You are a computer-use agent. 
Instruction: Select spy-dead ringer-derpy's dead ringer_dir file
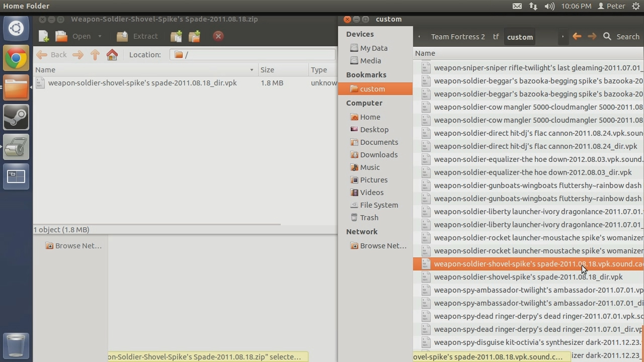coord(528,329)
